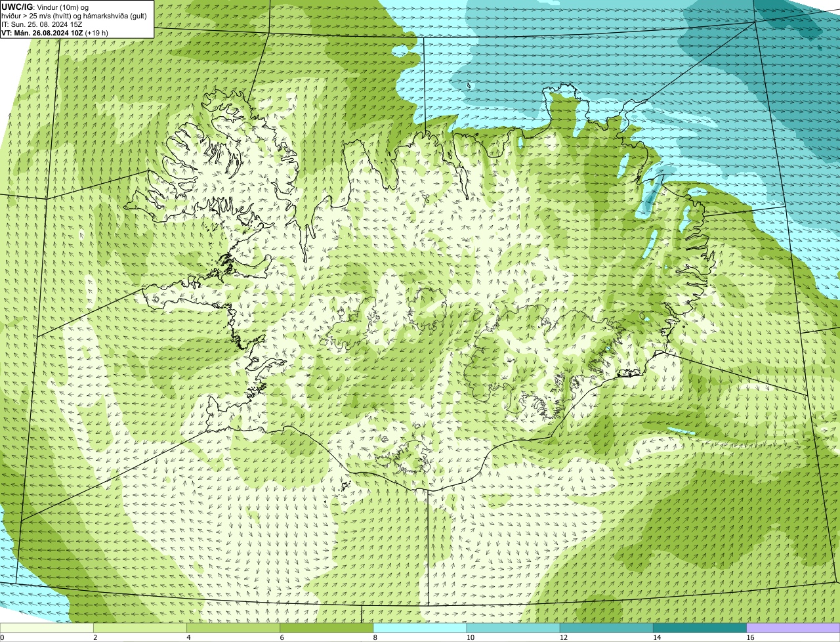Click the light teal 10–12 m/s legend swatch
This screenshot has height=642, width=840.
pos(513,628)
